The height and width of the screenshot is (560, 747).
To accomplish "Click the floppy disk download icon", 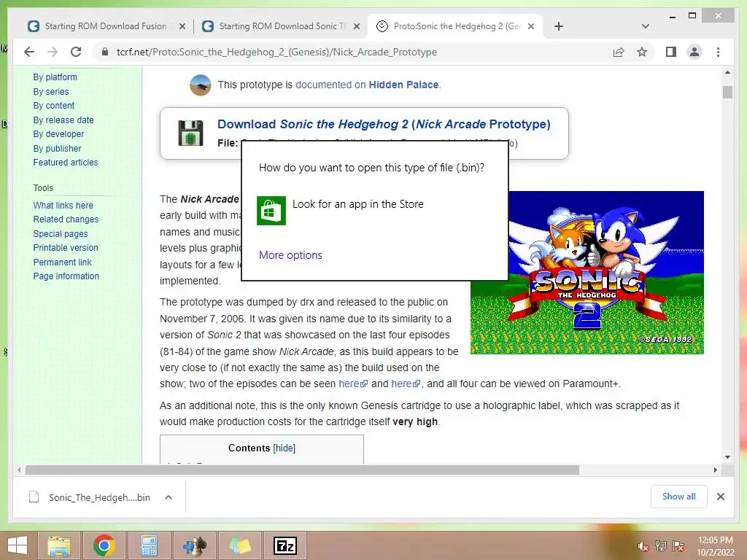I will (190, 133).
